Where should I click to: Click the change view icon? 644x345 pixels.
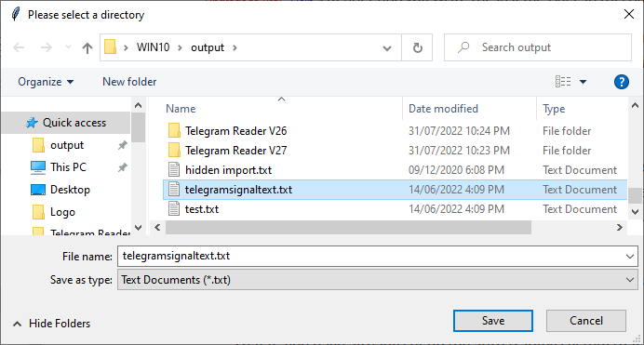point(563,82)
